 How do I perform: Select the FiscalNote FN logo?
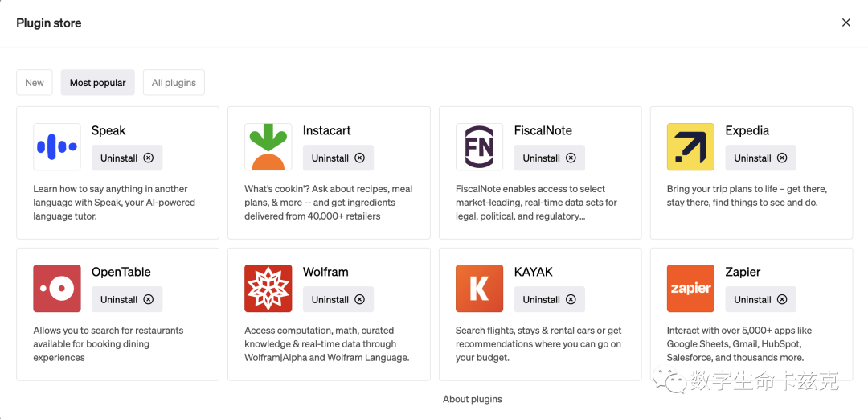click(479, 147)
